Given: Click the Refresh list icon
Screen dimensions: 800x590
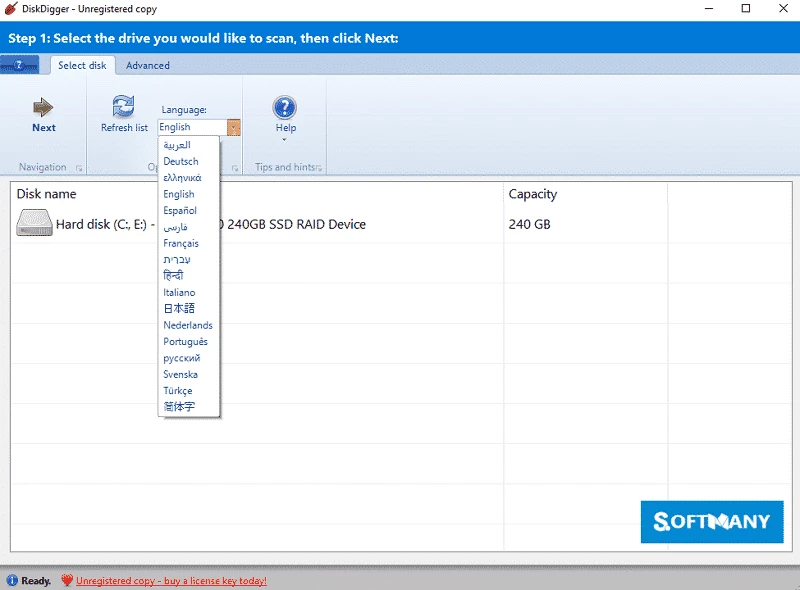Looking at the screenshot, I should [124, 107].
